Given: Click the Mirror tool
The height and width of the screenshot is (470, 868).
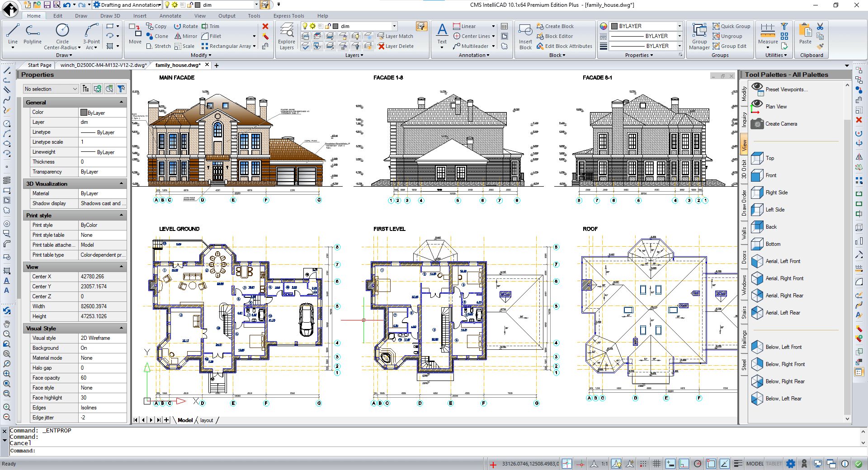Looking at the screenshot, I should coord(186,36).
